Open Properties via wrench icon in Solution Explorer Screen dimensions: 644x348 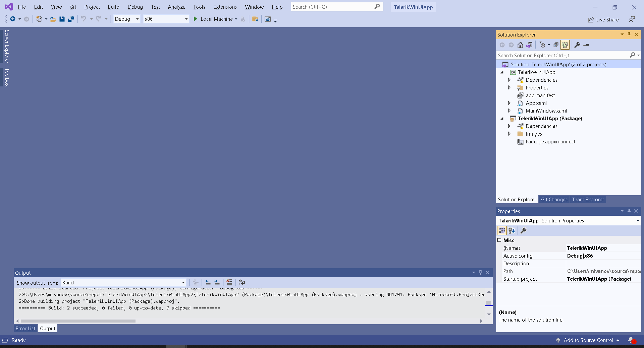[x=577, y=45]
